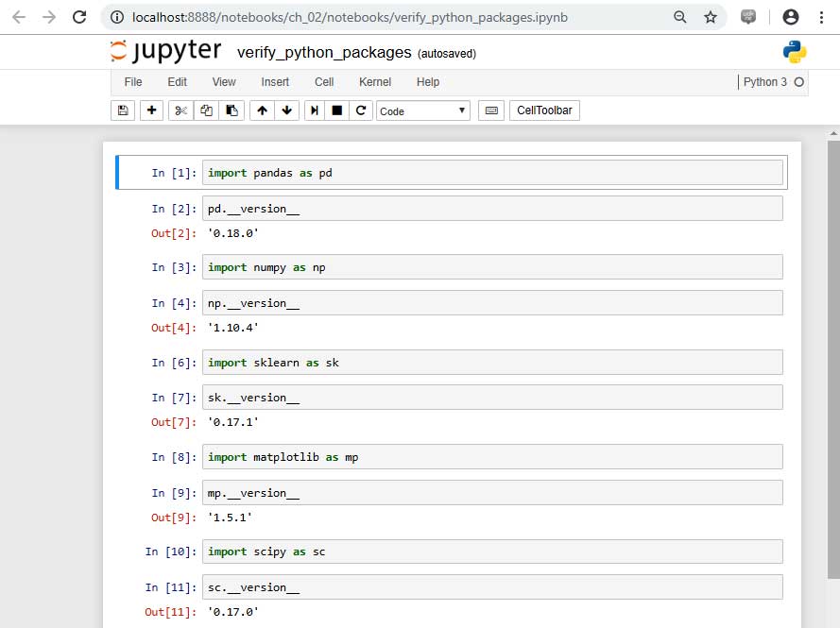
Task: Restart the kernel with the circular arrow
Action: click(360, 110)
